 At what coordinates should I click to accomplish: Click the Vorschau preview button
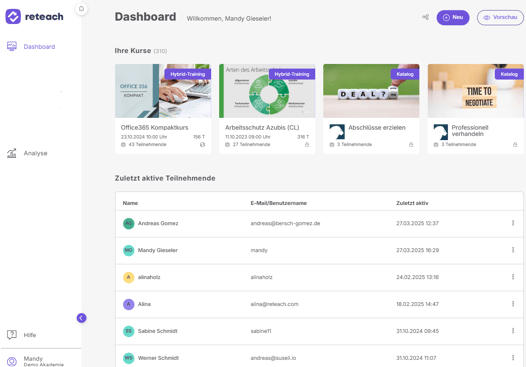pyautogui.click(x=500, y=17)
